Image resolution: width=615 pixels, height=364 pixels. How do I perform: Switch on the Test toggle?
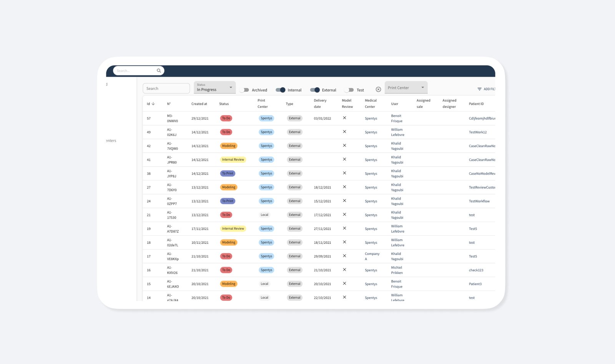(x=349, y=90)
